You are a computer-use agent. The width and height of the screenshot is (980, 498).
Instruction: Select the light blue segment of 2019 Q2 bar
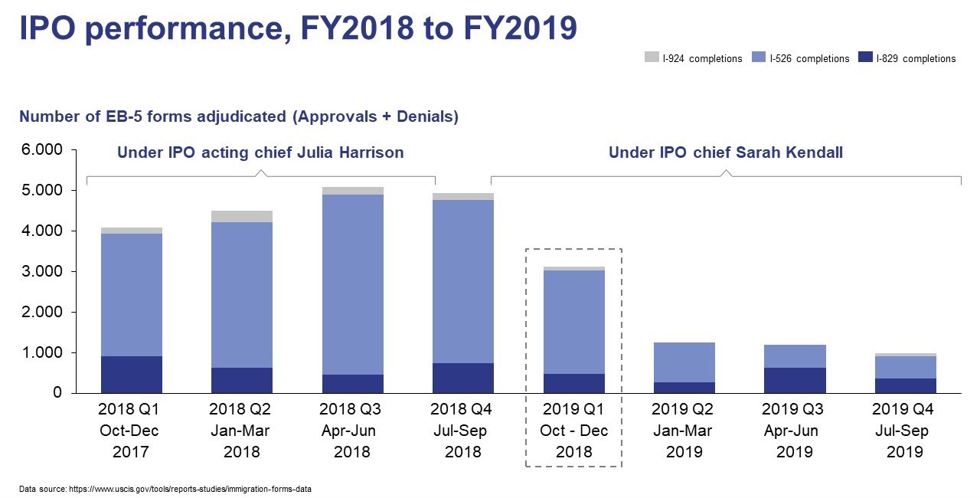point(684,362)
